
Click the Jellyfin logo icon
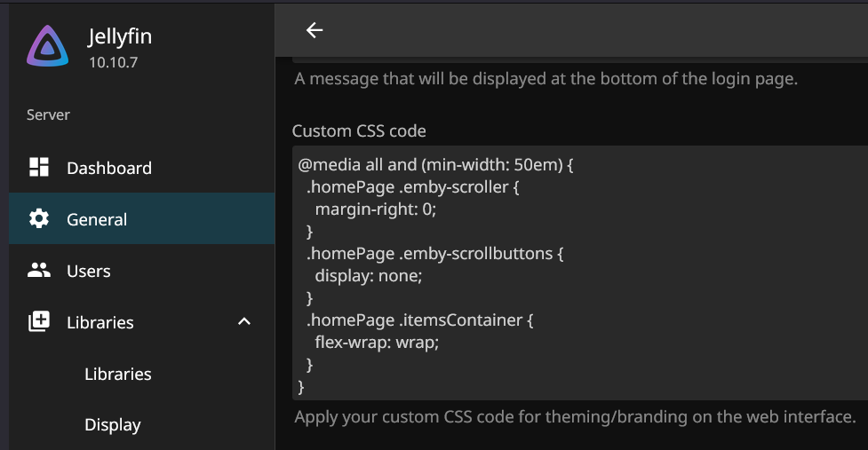pyautogui.click(x=48, y=47)
